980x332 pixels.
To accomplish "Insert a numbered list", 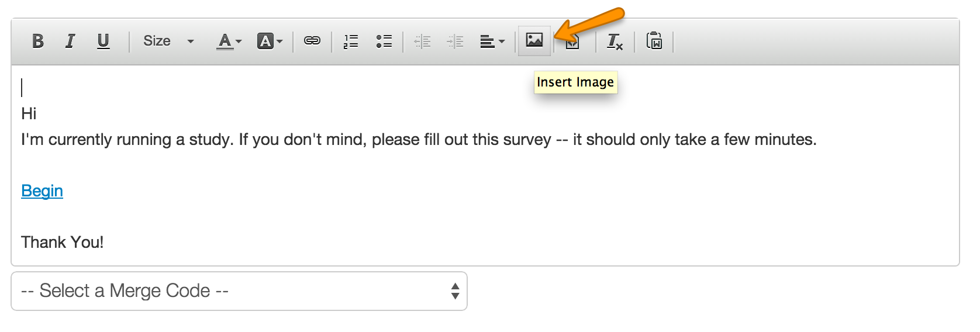I will point(351,41).
